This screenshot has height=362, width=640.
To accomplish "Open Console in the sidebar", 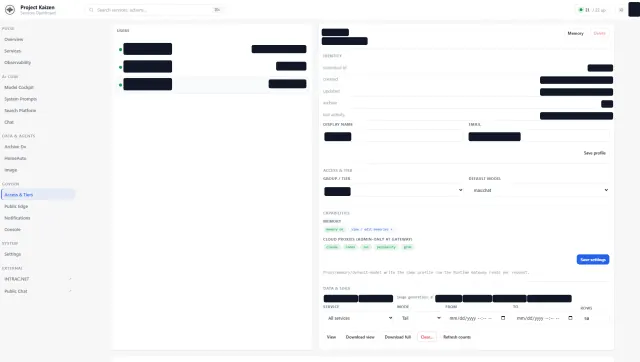I will [x=12, y=230].
